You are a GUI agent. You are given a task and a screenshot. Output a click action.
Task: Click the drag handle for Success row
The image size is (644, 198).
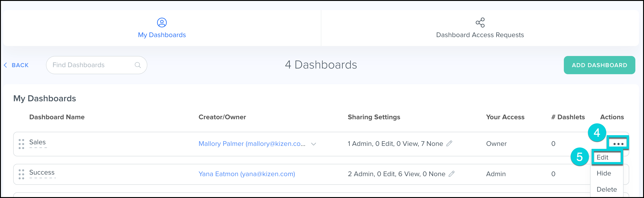pyautogui.click(x=21, y=174)
